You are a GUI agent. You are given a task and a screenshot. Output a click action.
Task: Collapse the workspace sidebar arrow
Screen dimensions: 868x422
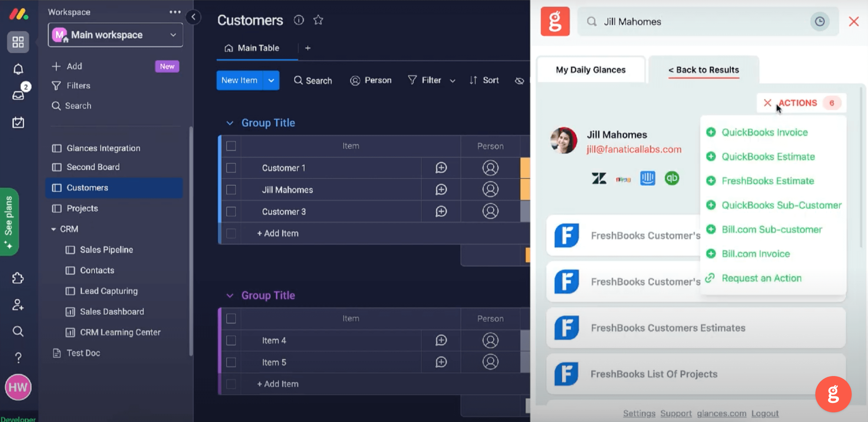[193, 17]
